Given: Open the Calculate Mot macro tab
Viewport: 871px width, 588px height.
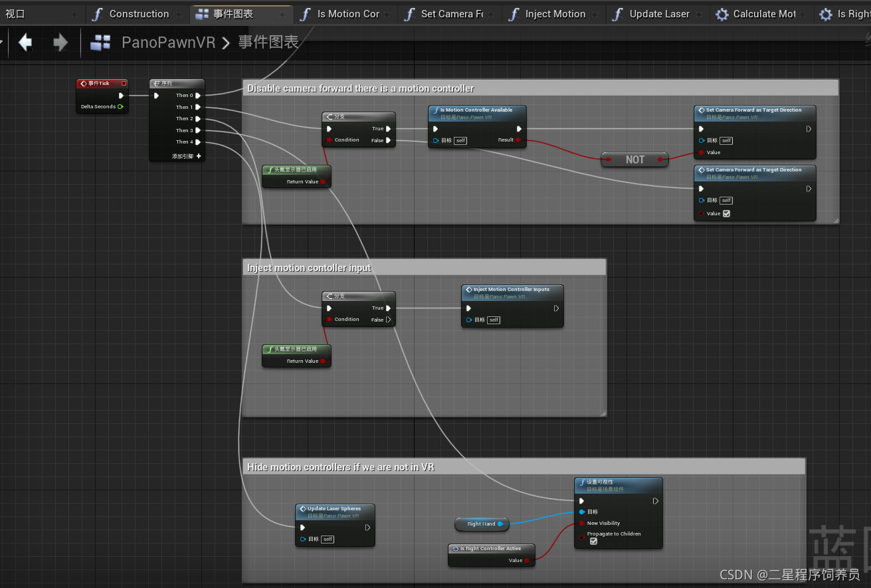Looking at the screenshot, I should click(762, 14).
